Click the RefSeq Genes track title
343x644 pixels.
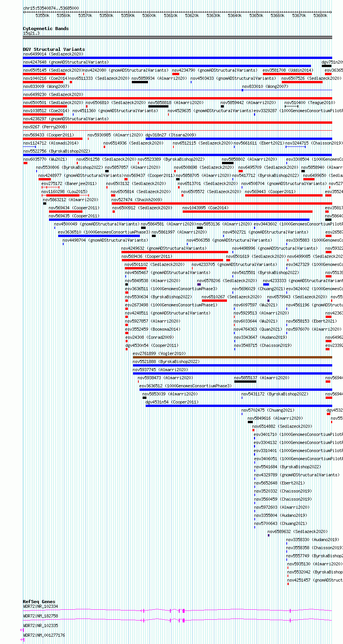(39, 602)
